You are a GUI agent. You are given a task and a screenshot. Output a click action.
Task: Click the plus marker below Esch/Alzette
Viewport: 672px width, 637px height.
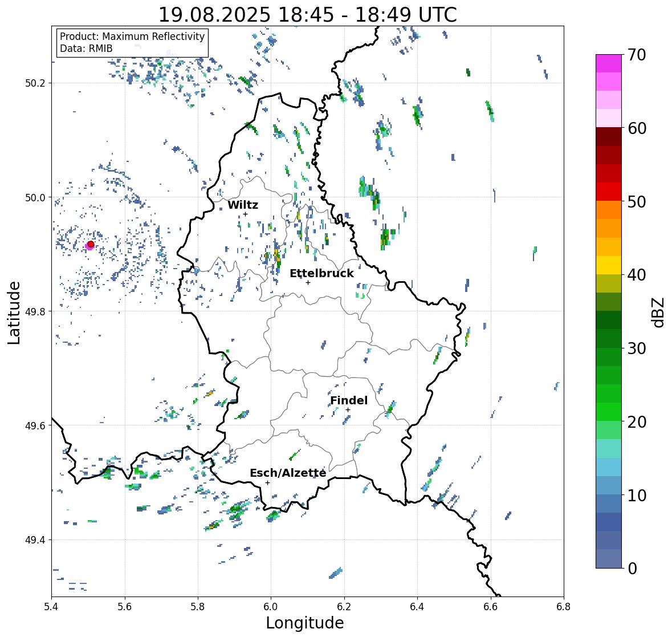click(267, 482)
